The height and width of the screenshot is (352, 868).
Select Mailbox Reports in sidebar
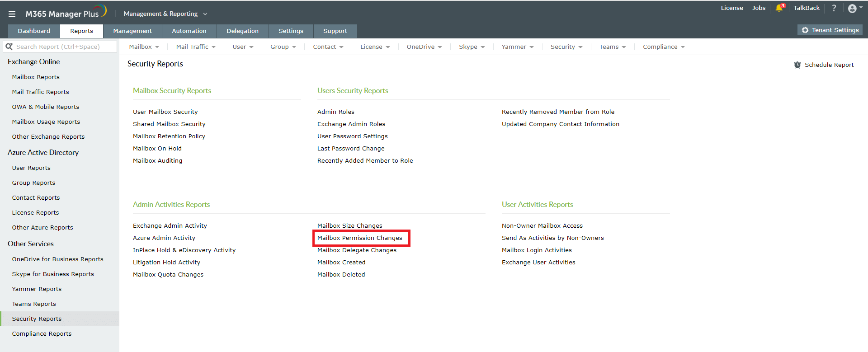click(x=36, y=77)
